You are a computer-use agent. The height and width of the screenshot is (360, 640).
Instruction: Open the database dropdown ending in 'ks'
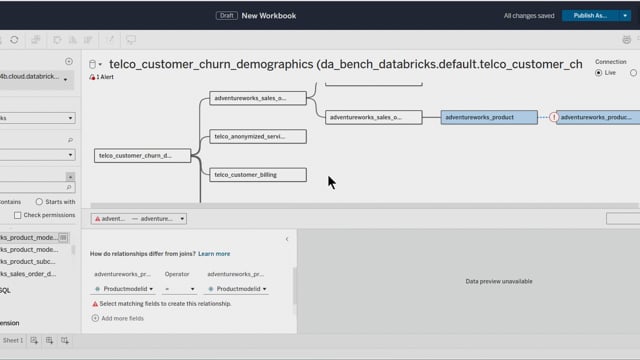point(37,118)
